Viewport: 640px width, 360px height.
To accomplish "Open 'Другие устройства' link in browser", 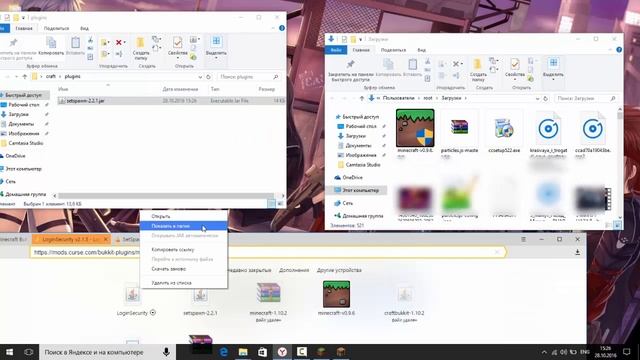I will tap(339, 270).
